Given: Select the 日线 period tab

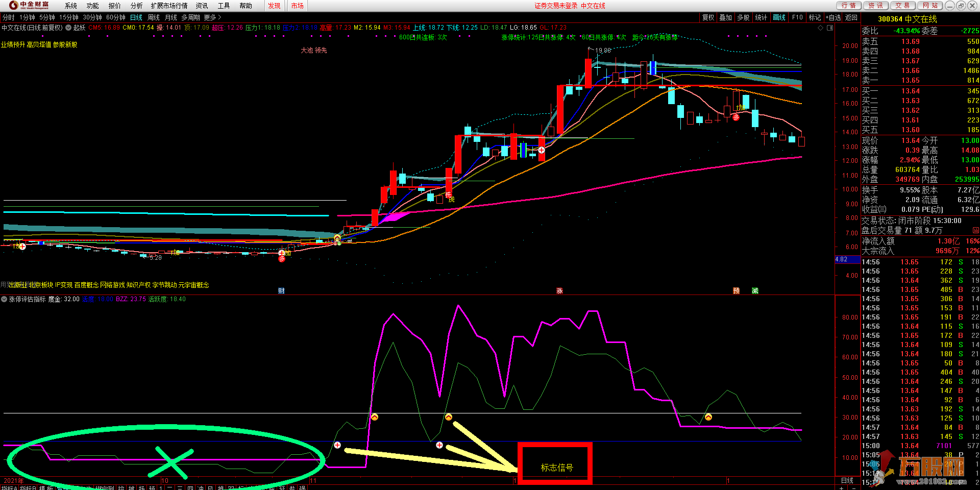Looking at the screenshot, I should pyautogui.click(x=136, y=17).
